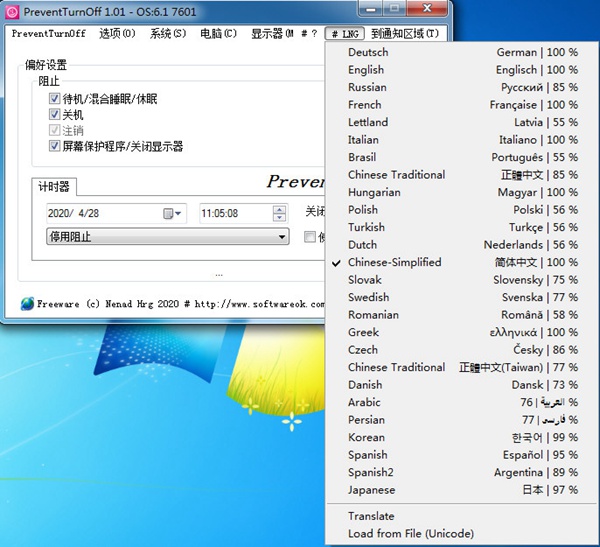Choose Swedish language

coord(463,297)
